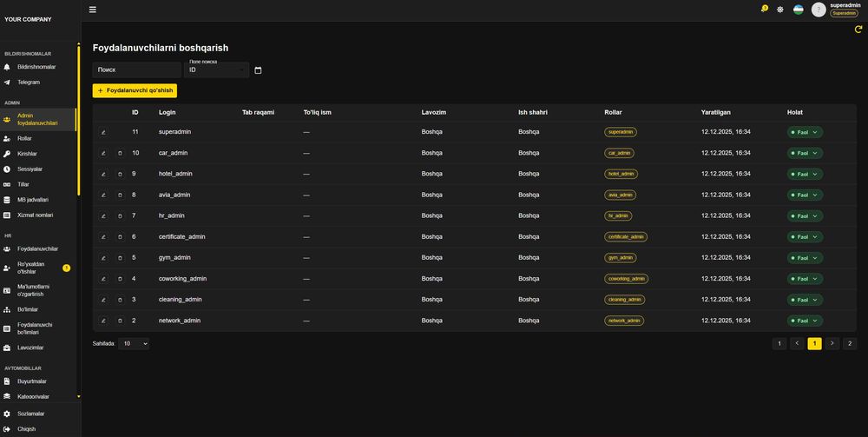
Task: Open the search field dropdown set to ID
Action: [216, 70]
